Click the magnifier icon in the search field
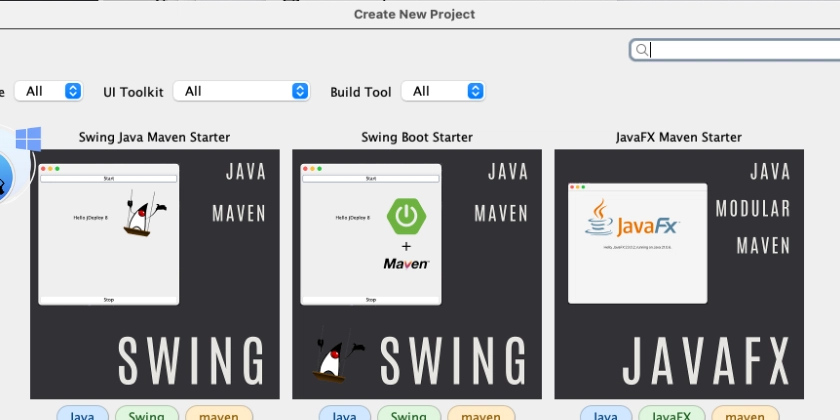Viewport: 840px width, 420px height. pos(641,50)
